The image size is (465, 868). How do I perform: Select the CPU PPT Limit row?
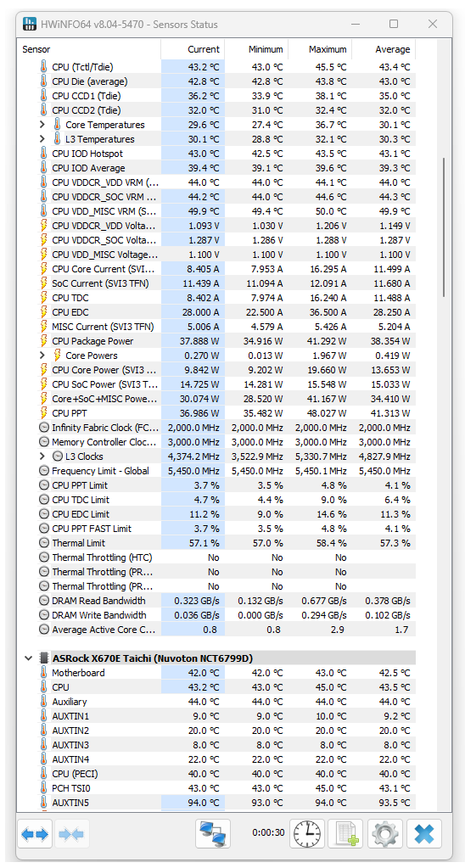226,485
